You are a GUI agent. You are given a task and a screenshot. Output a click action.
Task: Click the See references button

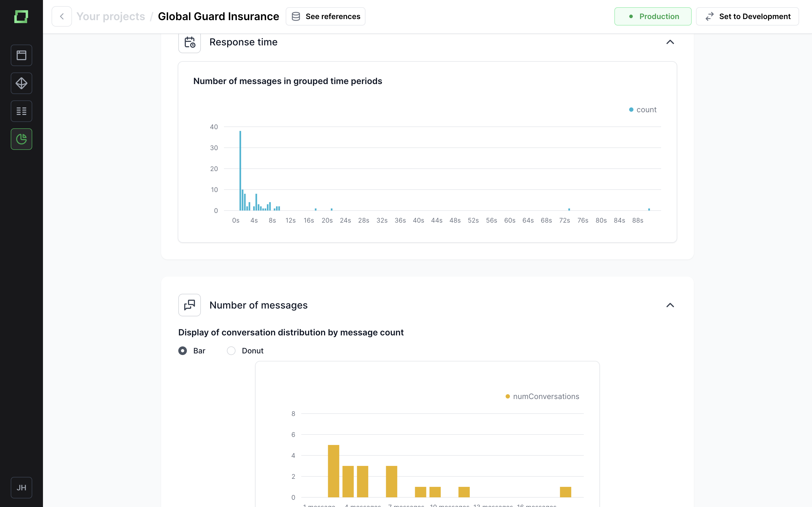[325, 16]
